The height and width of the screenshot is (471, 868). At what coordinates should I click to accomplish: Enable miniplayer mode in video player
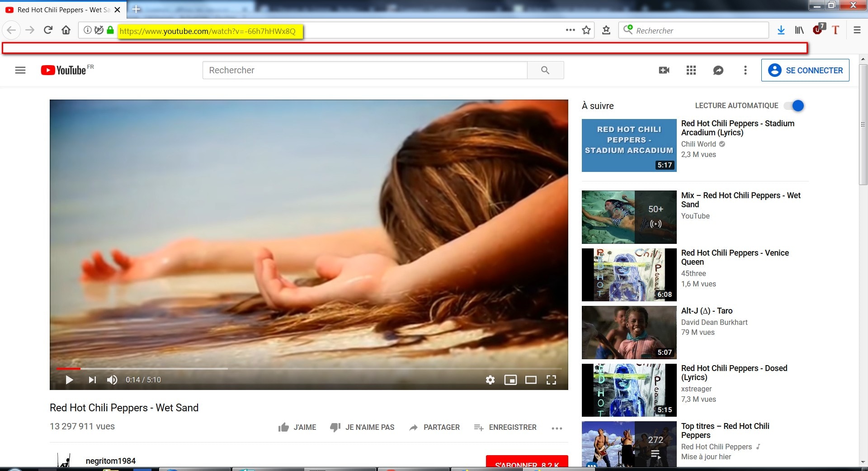click(510, 380)
